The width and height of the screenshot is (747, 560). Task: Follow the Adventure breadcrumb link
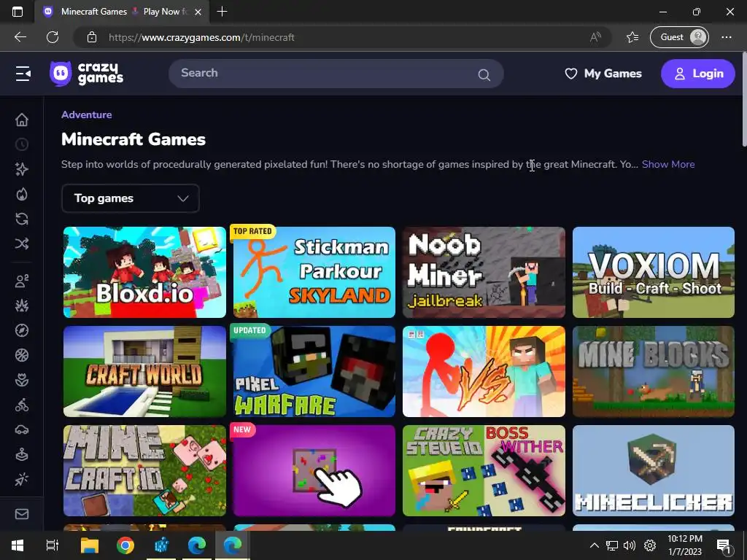click(87, 114)
